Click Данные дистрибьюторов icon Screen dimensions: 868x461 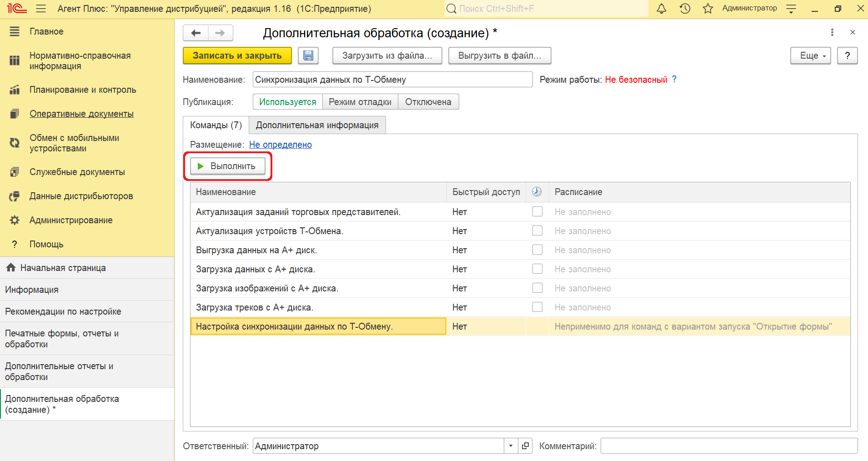(x=15, y=196)
